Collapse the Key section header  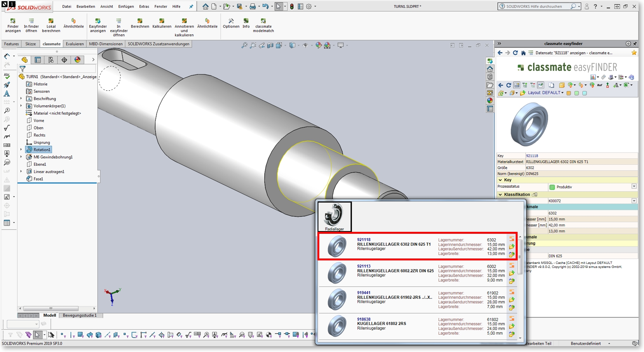tap(500, 180)
